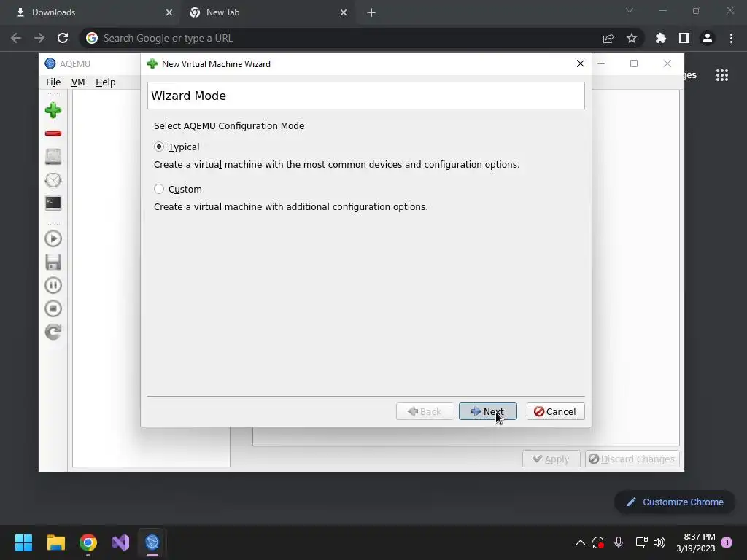This screenshot has height=560, width=747.
Task: Click the Chrome back arrow
Action: point(16,38)
